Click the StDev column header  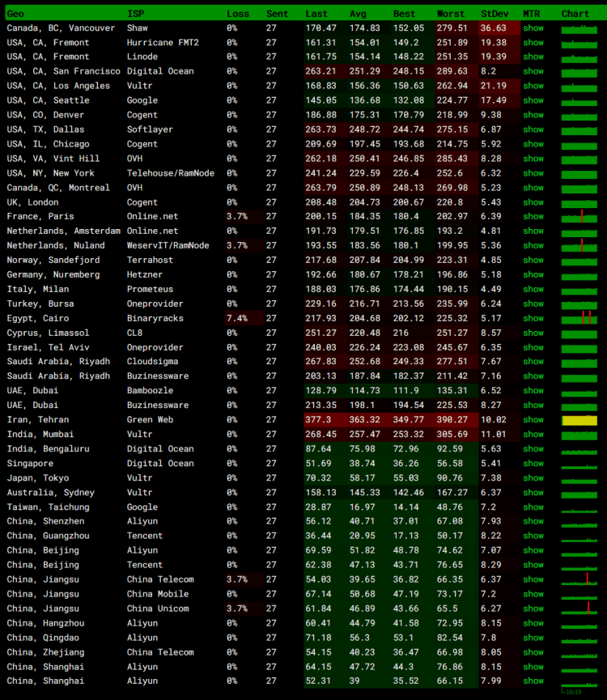coord(495,14)
